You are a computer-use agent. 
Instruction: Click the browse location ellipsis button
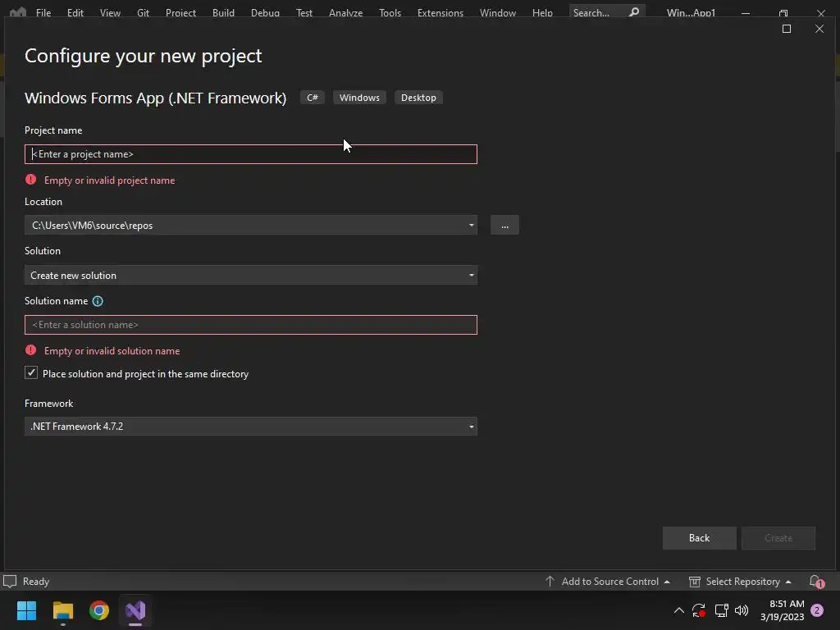(x=504, y=225)
